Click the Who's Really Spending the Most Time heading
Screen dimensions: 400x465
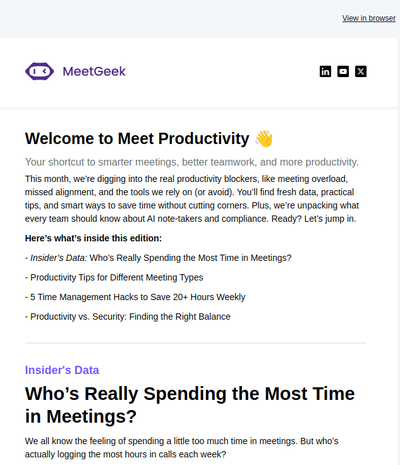(190, 405)
